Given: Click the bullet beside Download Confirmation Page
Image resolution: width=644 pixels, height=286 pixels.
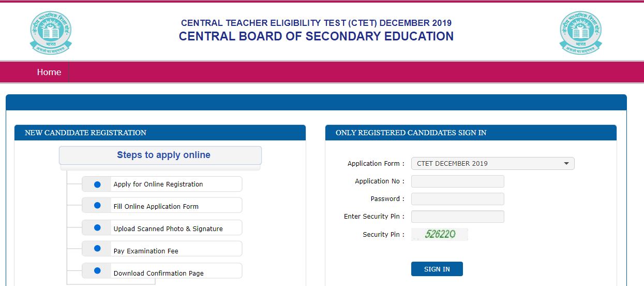Looking at the screenshot, I should (97, 271).
